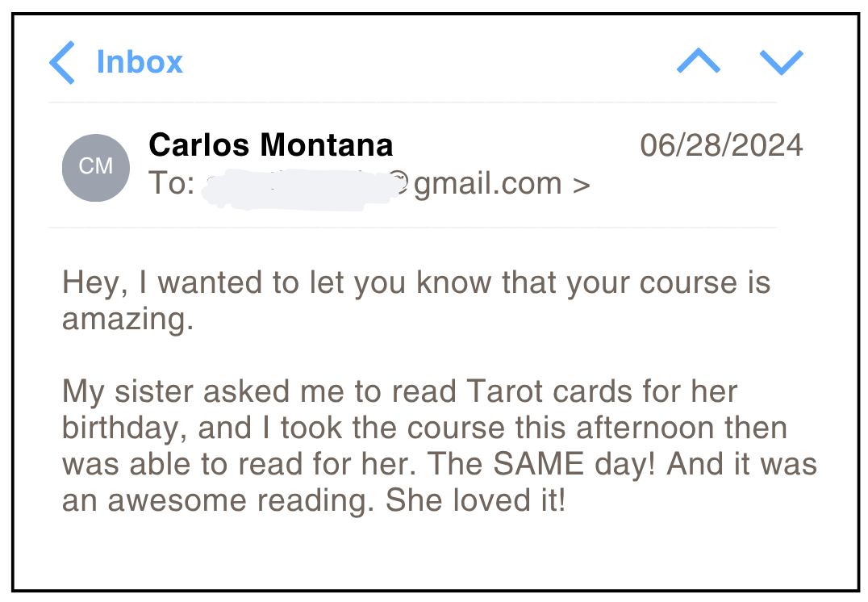Go to next message with down arrow
This screenshot has height=602, width=868.
pos(782,62)
